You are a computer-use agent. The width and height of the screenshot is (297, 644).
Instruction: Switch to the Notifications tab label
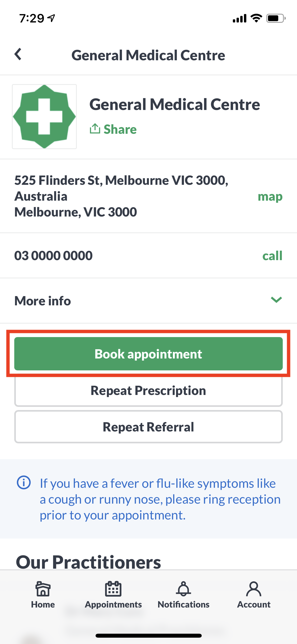tap(183, 604)
